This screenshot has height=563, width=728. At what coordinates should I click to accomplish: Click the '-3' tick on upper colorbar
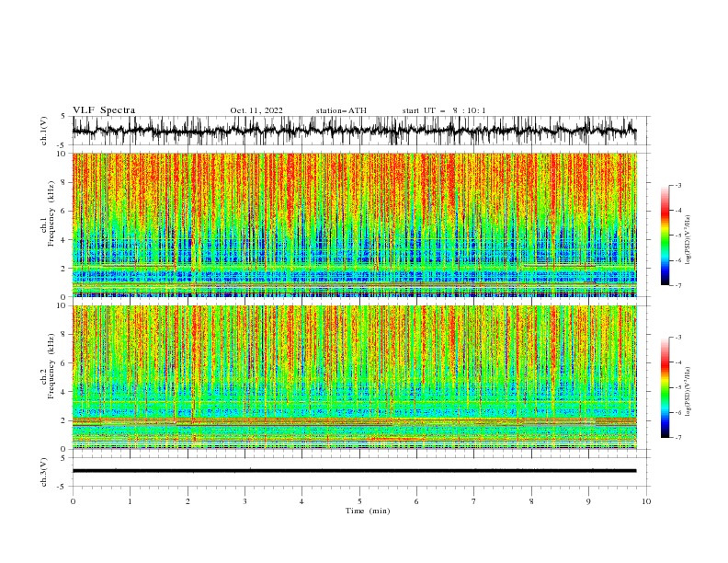[x=677, y=185]
